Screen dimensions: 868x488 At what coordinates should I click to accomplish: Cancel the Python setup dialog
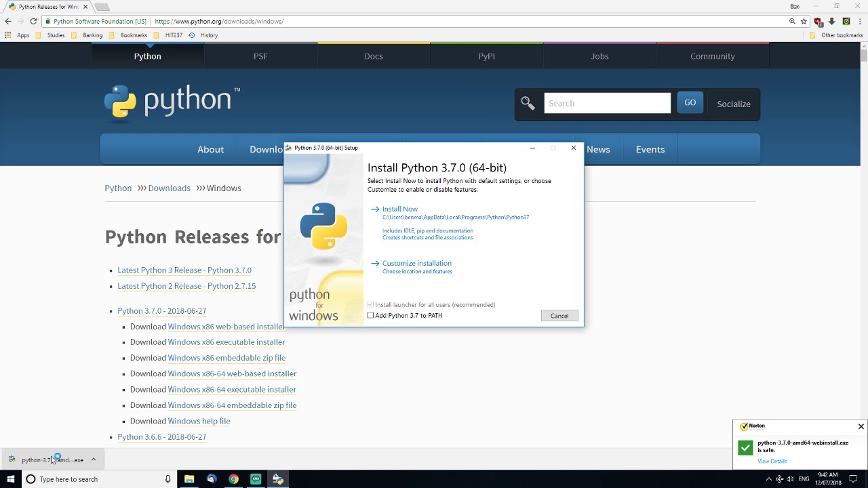pyautogui.click(x=559, y=316)
